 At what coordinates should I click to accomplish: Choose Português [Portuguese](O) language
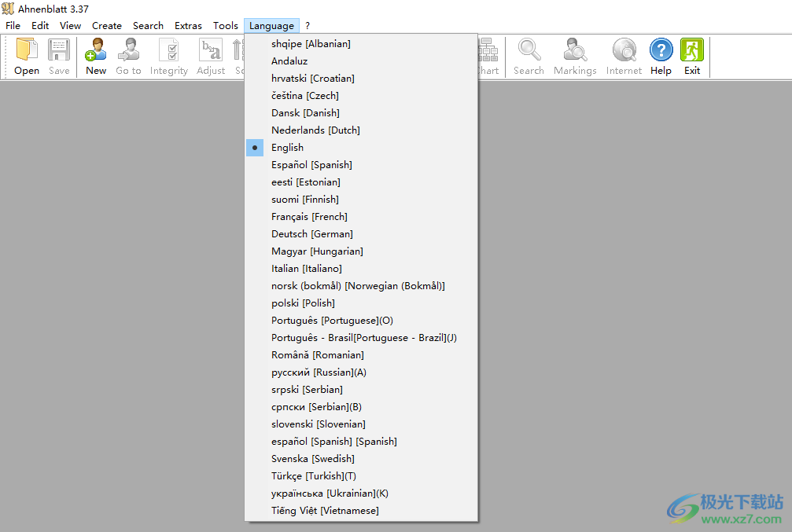click(x=361, y=321)
